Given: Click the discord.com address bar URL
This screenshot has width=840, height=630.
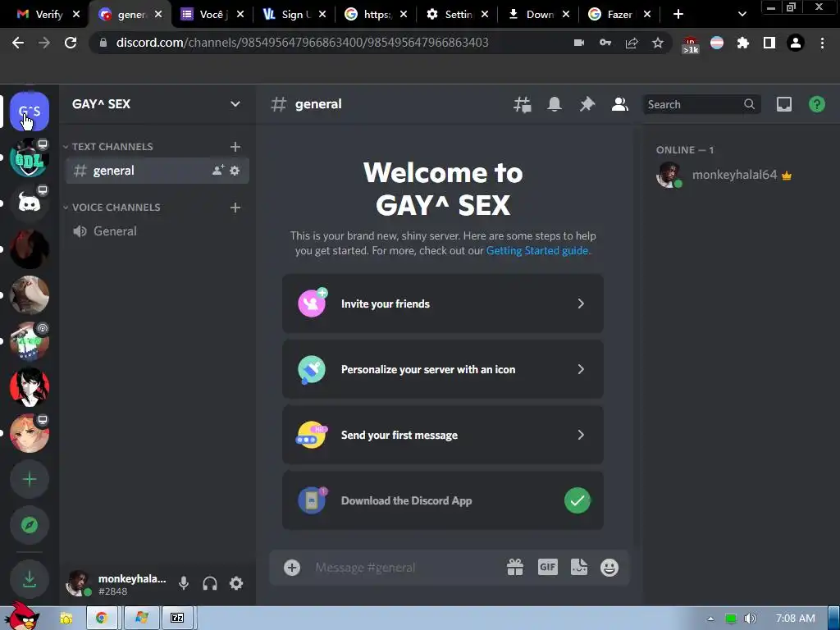Looking at the screenshot, I should coord(302,43).
